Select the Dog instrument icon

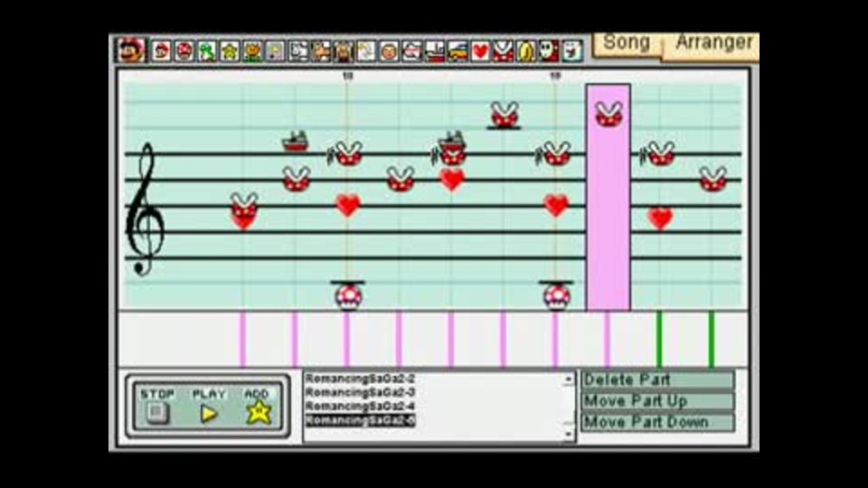pos(297,52)
